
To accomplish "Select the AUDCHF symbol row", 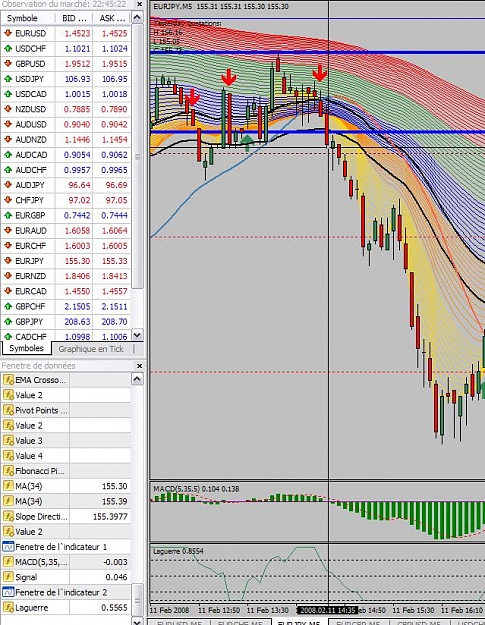I will [x=66, y=169].
